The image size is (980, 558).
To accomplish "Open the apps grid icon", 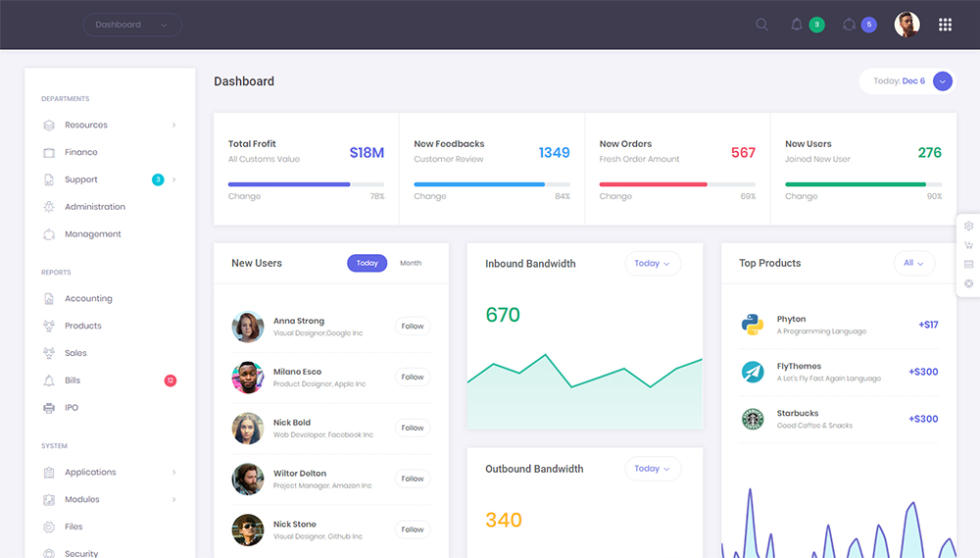I will click(x=945, y=25).
